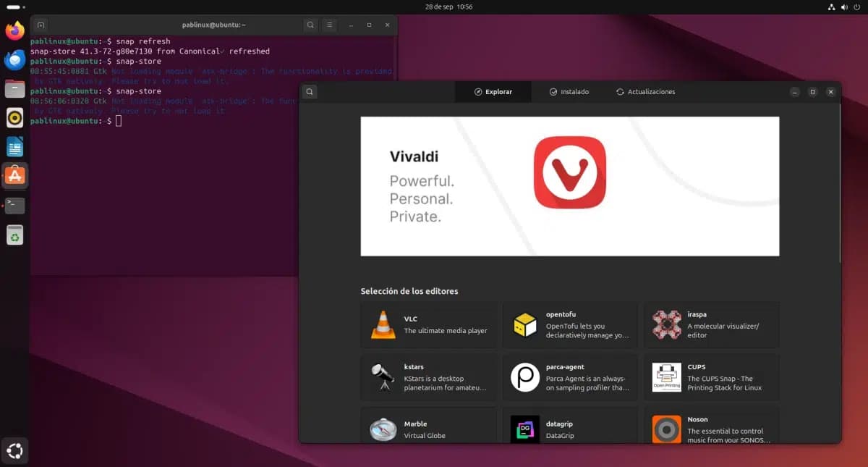This screenshot has height=467, width=868.
Task: Select the kstars telescope icon
Action: coord(383,377)
